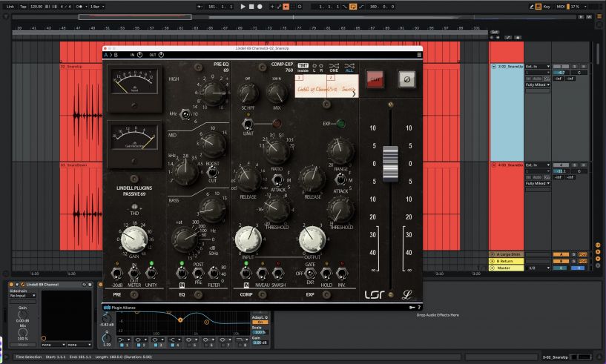606x364 pixels.
Task: Click the output fader handle
Action: (x=390, y=163)
